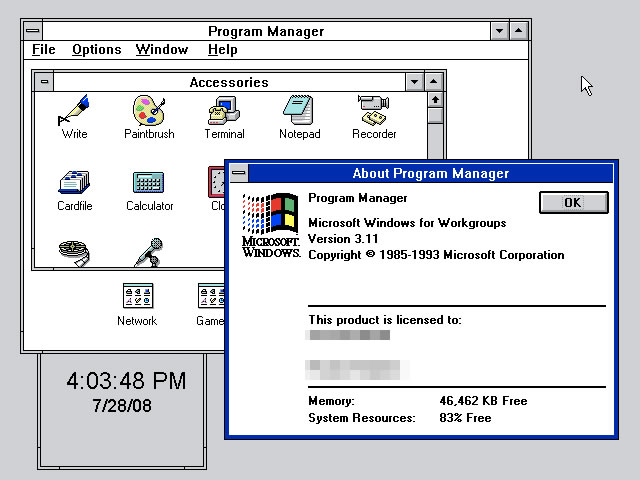Open the Help menu
This screenshot has width=640, height=480.
click(x=222, y=50)
